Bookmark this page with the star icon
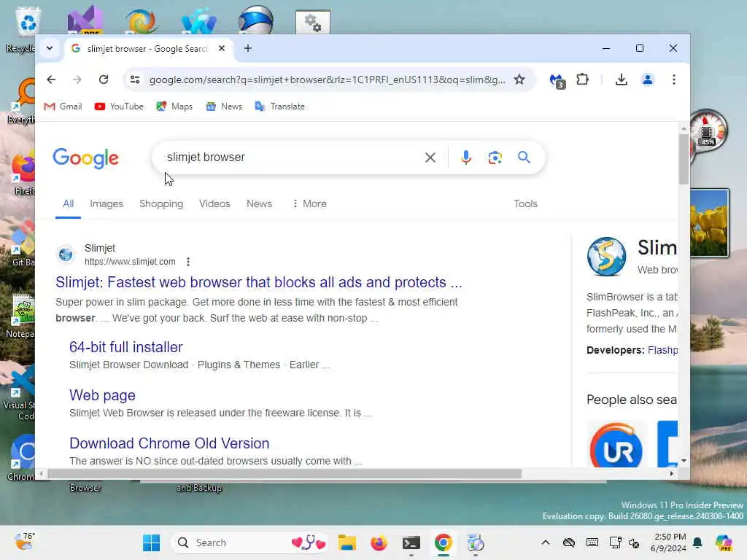This screenshot has width=747, height=560. point(519,79)
